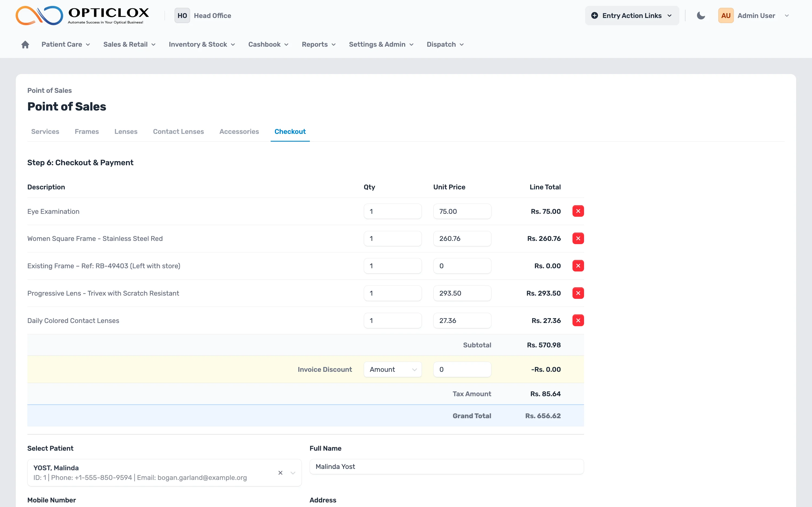Select the Accessories tab
The height and width of the screenshot is (507, 812).
239,131
